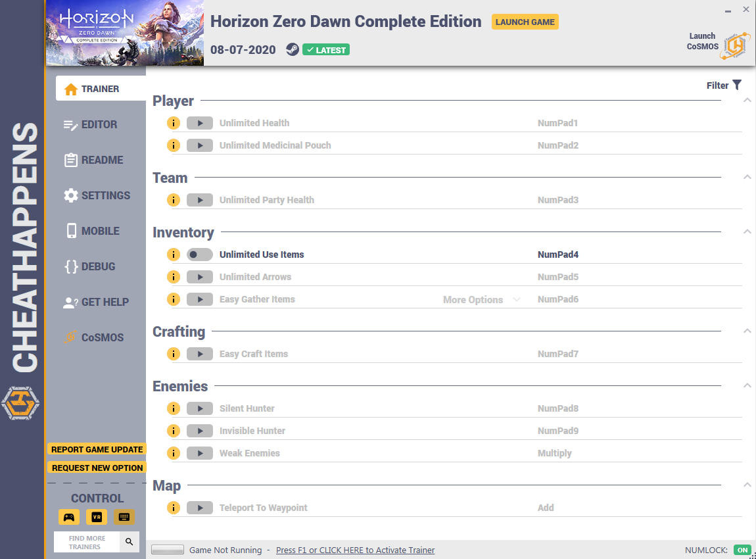The image size is (756, 559).
Task: Open info for Easy Gather Items
Action: [173, 299]
